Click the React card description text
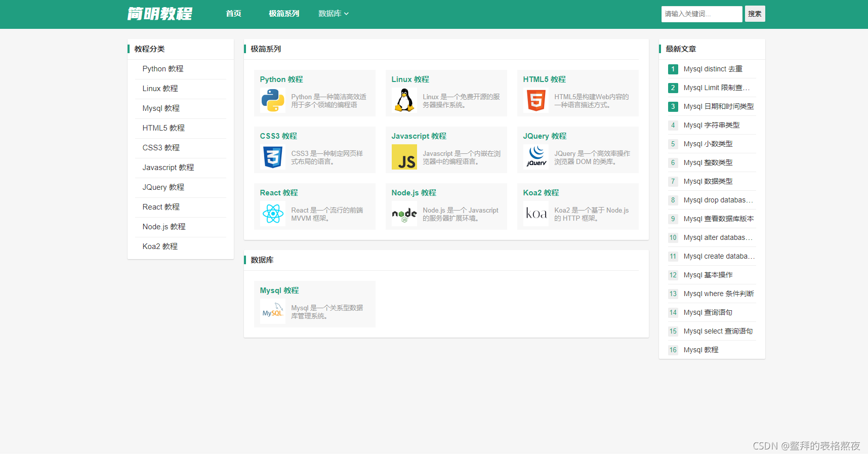This screenshot has width=868, height=455. pos(327,214)
